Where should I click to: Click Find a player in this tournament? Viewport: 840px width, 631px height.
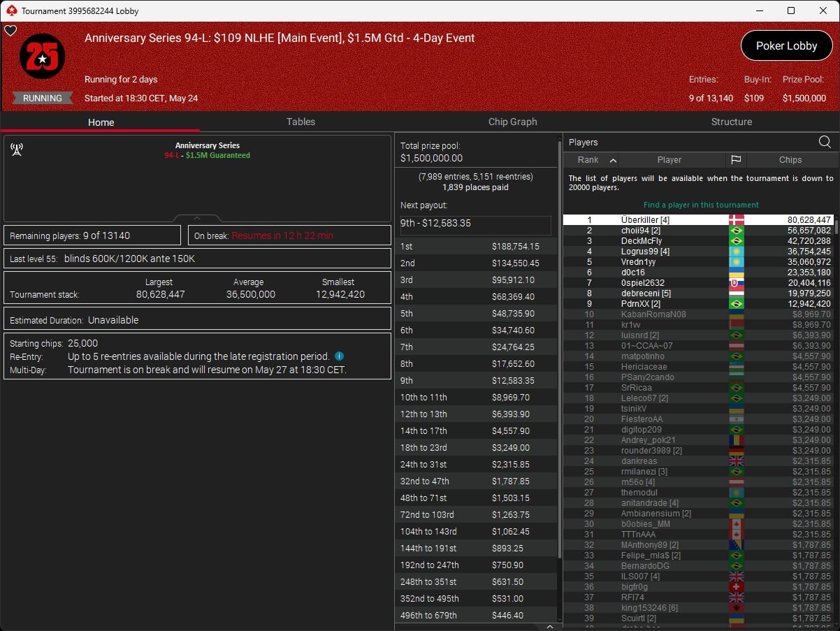(x=701, y=205)
